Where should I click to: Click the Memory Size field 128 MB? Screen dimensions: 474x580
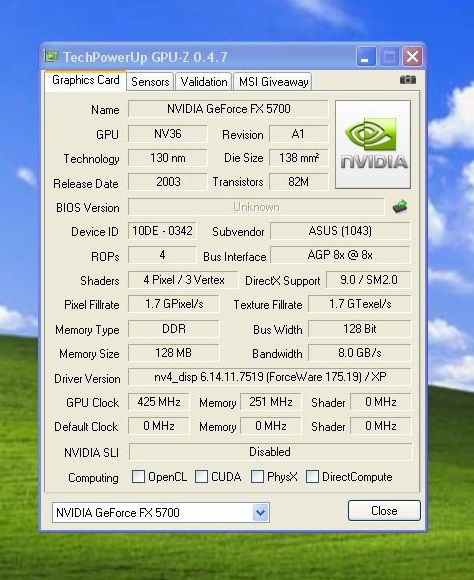tap(174, 353)
